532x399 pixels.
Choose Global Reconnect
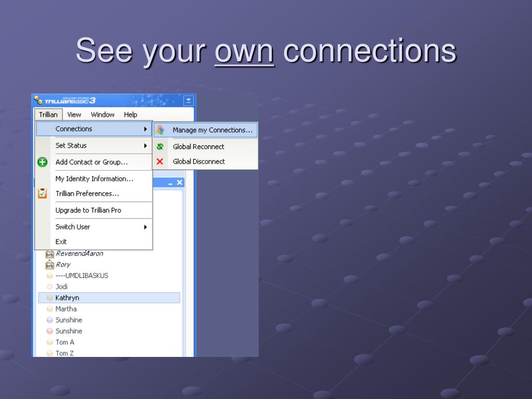pos(206,147)
